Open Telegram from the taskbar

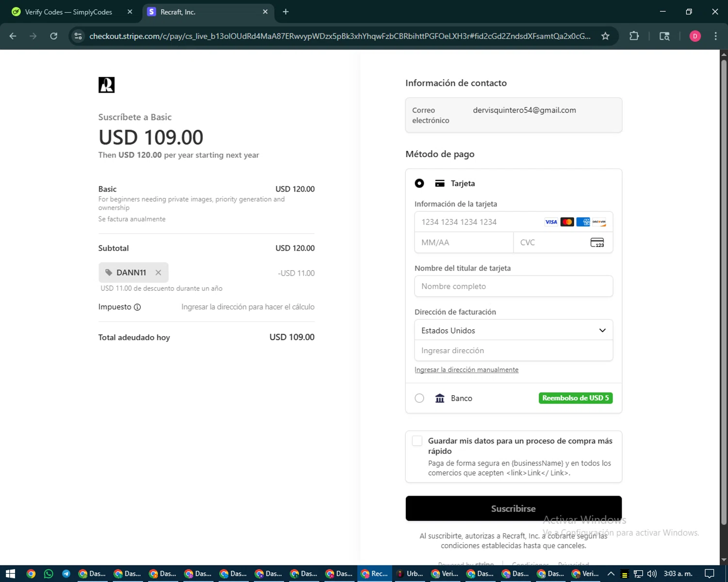click(66, 574)
